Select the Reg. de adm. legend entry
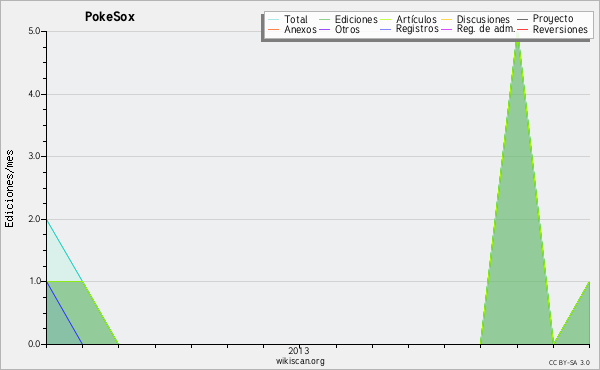This screenshot has width=600, height=370. 478,29
